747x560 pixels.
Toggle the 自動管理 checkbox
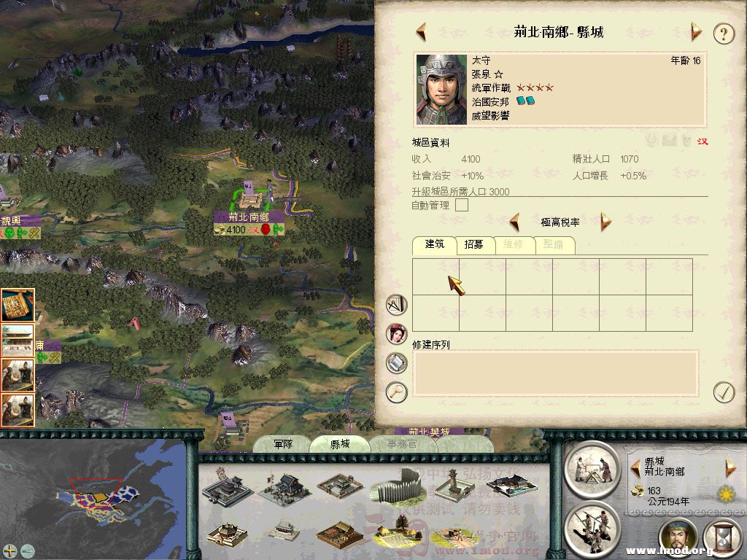click(x=462, y=205)
